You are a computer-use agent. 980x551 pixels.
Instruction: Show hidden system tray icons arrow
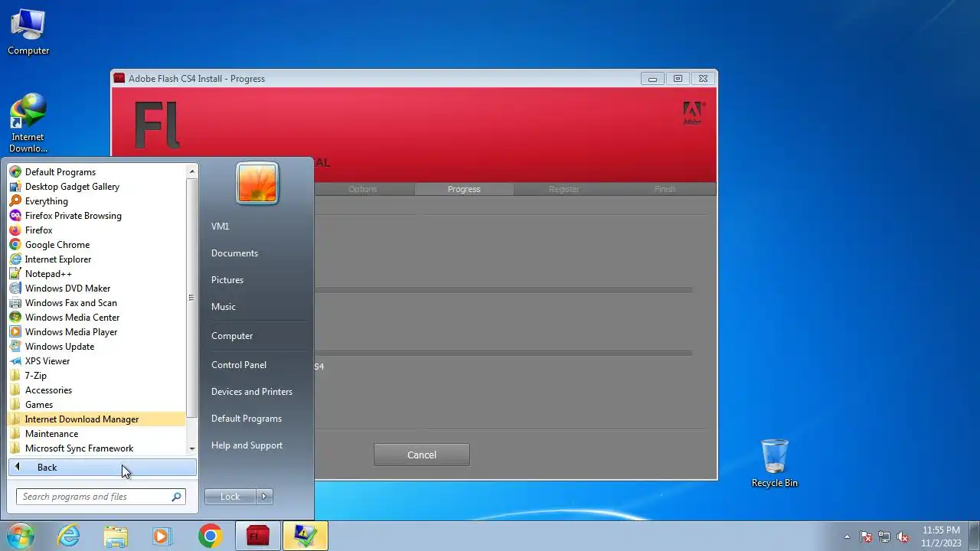pos(847,536)
